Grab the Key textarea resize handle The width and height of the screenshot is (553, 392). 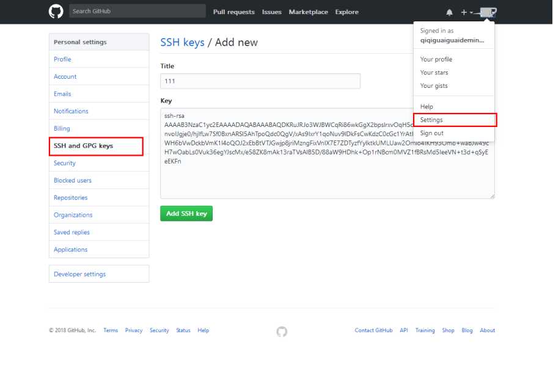pyautogui.click(x=492, y=196)
